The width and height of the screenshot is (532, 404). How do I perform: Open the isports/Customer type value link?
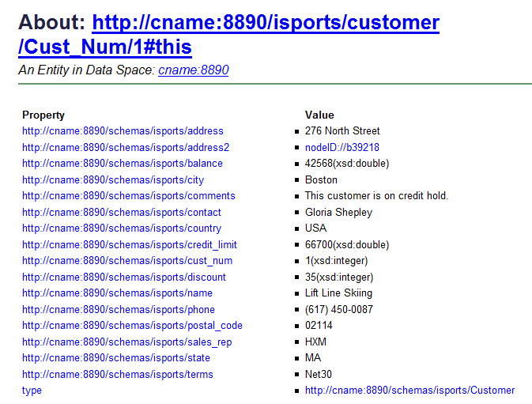point(409,391)
